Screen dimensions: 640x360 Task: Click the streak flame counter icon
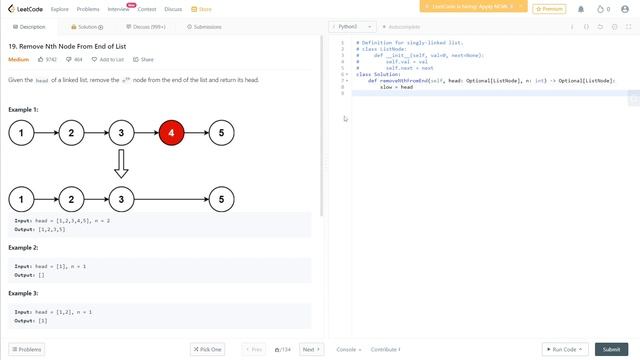(600, 9)
